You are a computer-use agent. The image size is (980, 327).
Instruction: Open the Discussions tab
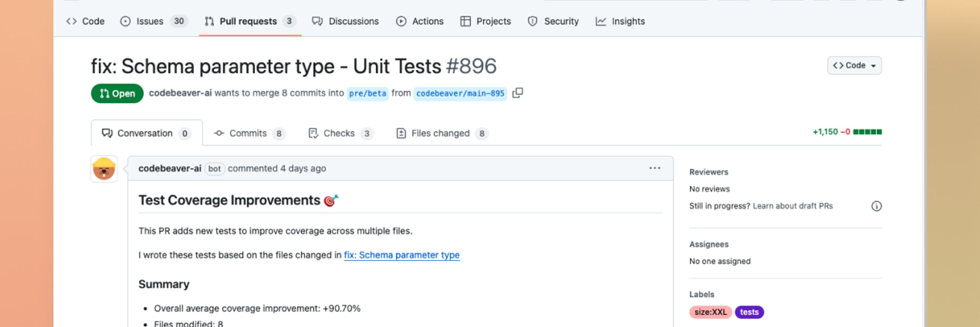(x=345, y=21)
